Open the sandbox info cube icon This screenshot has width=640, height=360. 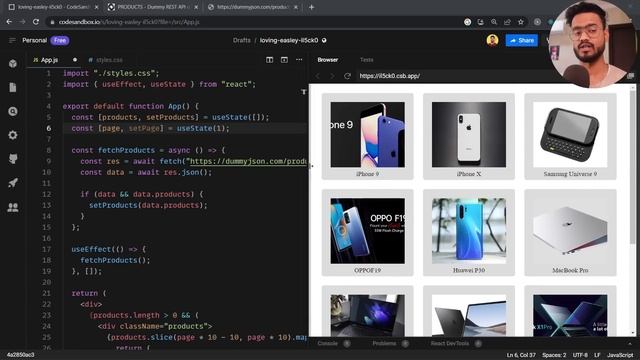tap(13, 63)
